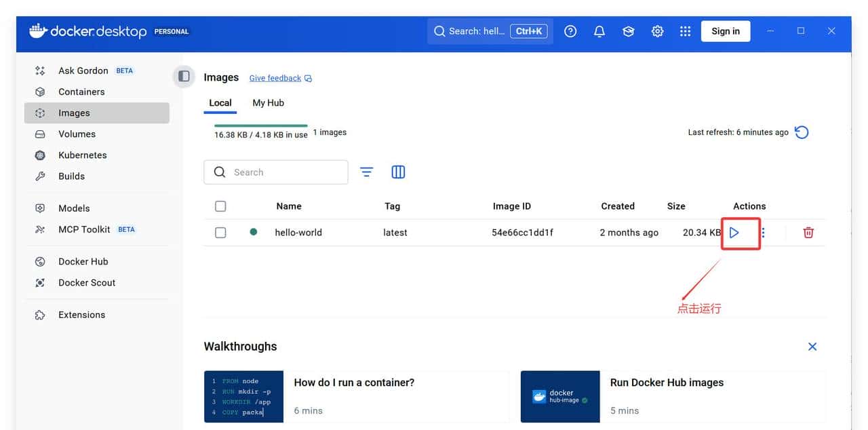Open the Give feedback link

click(x=275, y=77)
